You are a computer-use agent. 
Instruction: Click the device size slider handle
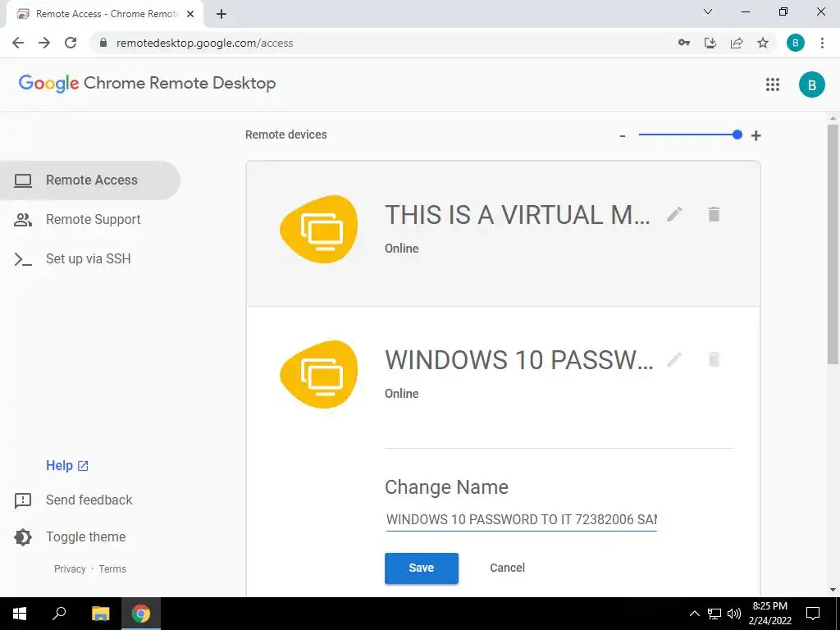(737, 135)
